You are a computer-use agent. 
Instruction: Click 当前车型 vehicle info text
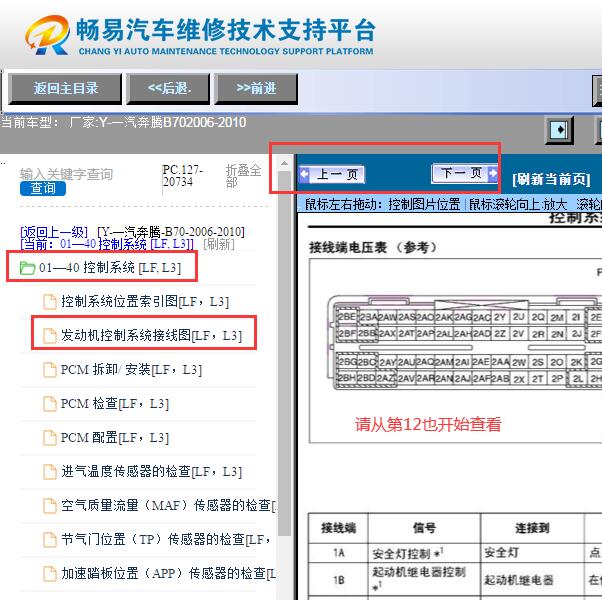tap(124, 122)
